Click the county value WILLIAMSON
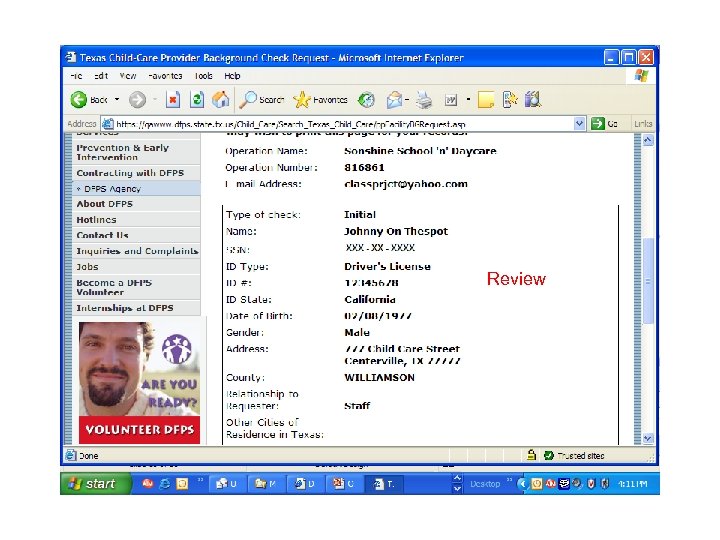720x540 pixels. (379, 377)
